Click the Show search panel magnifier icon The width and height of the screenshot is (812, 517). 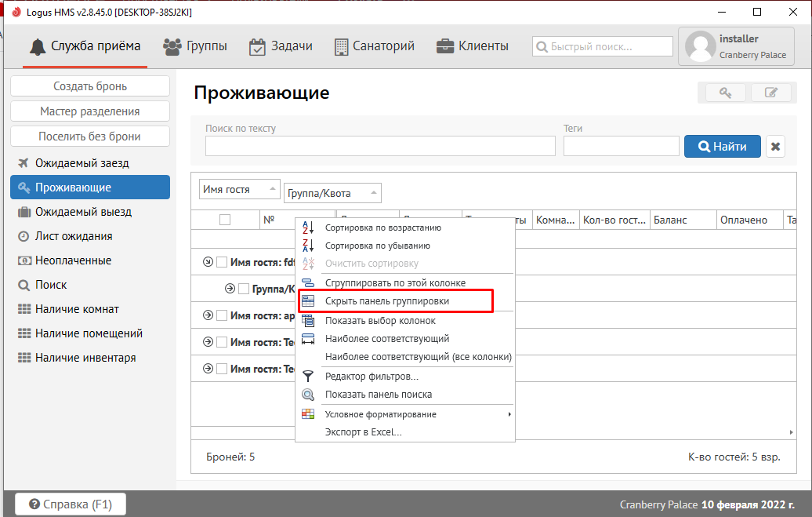coord(308,395)
